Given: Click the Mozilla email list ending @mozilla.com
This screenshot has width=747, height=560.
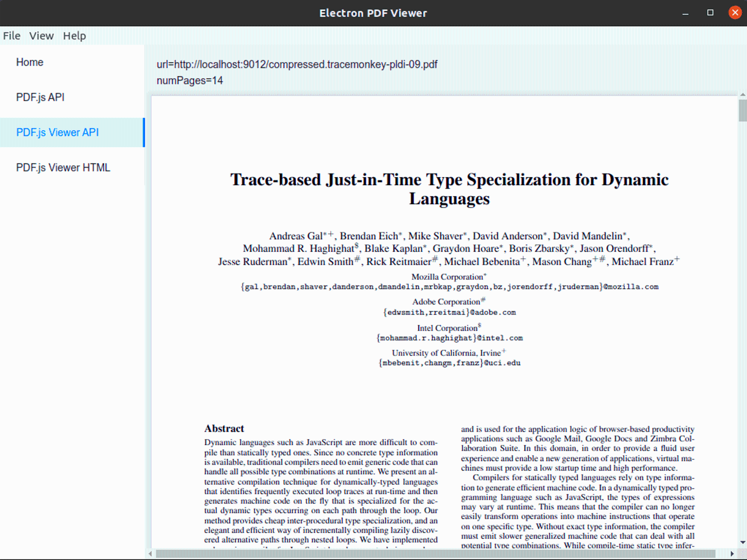Looking at the screenshot, I should pos(449,287).
